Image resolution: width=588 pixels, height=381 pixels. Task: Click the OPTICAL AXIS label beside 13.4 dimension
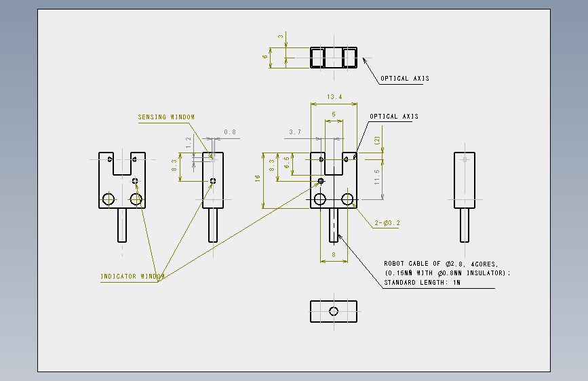(394, 116)
